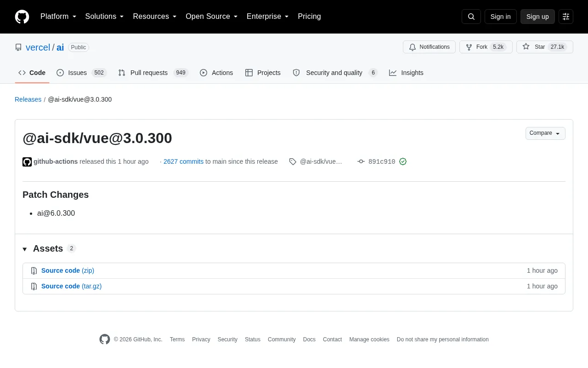Open the Projects tab
The height and width of the screenshot is (368, 588).
point(263,73)
